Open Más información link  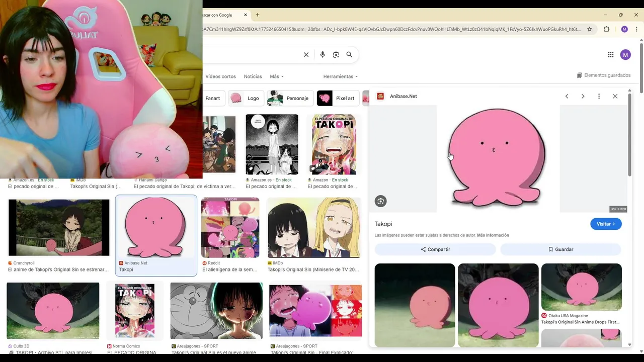(493, 235)
